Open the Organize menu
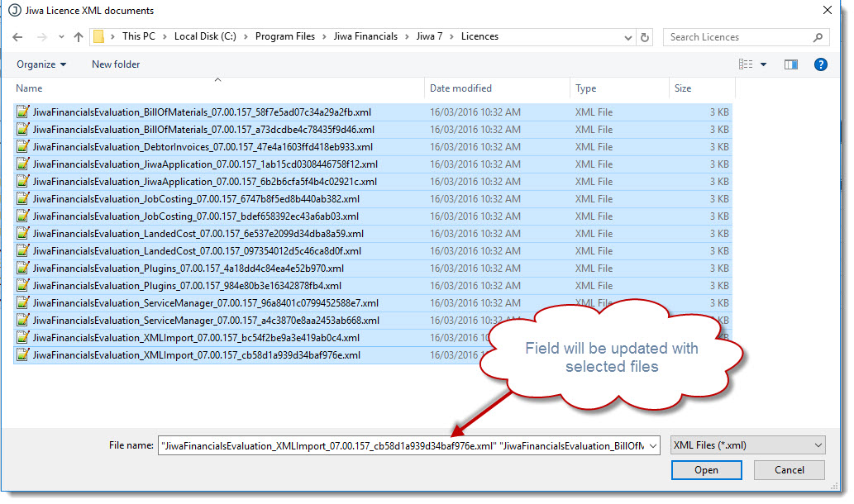Viewport: 854px width, 504px height. click(41, 64)
